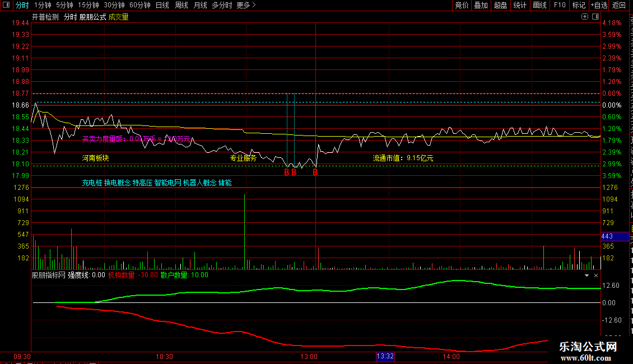Click the 智能电网 concept tag
Screen dimensions: 633x364
168,183
